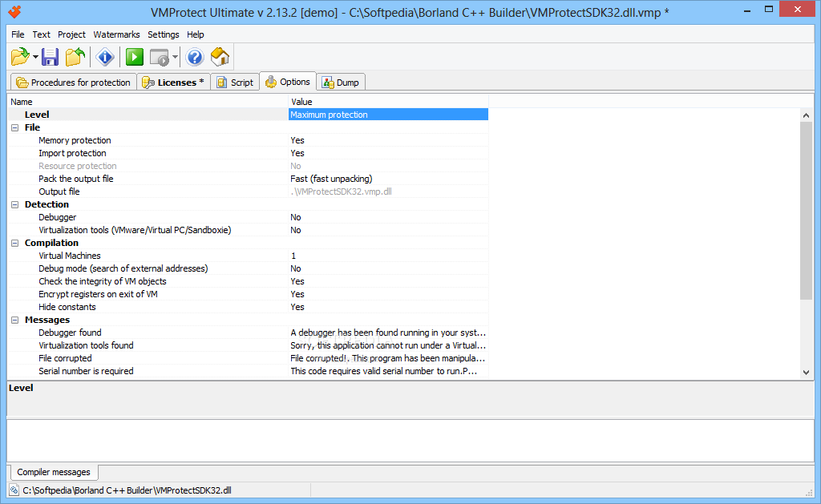Screen dimensions: 821x504
Task: Switch to the Dump tab
Action: pyautogui.click(x=341, y=83)
